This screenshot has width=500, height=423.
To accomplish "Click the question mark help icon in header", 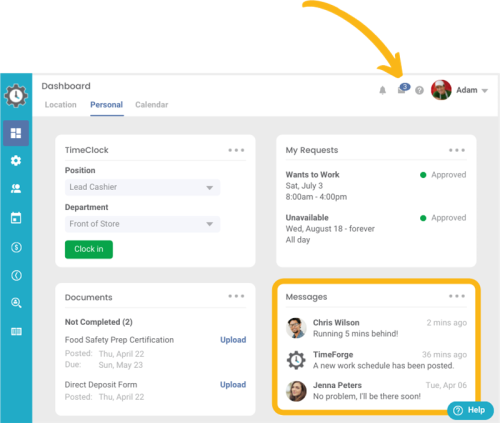I will pyautogui.click(x=419, y=90).
